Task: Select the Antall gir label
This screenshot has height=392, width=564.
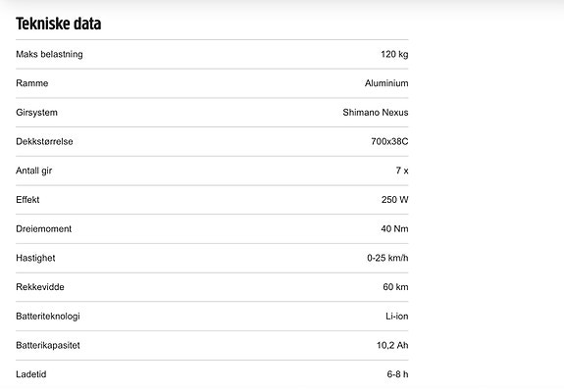Action: (33, 171)
